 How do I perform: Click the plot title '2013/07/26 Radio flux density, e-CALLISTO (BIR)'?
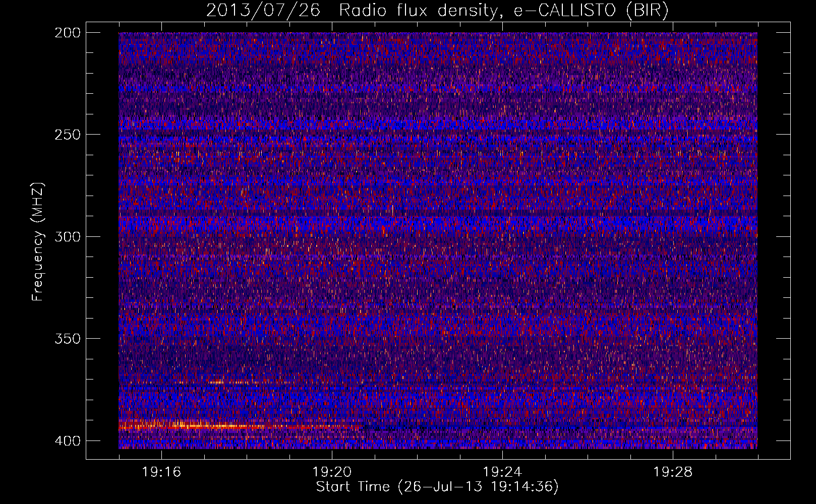(x=437, y=11)
